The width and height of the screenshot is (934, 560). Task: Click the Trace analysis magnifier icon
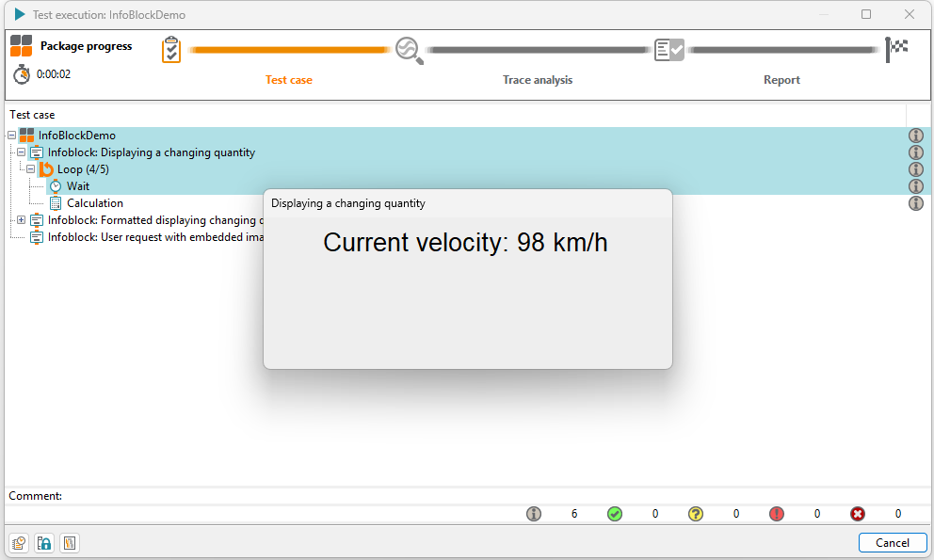point(410,51)
